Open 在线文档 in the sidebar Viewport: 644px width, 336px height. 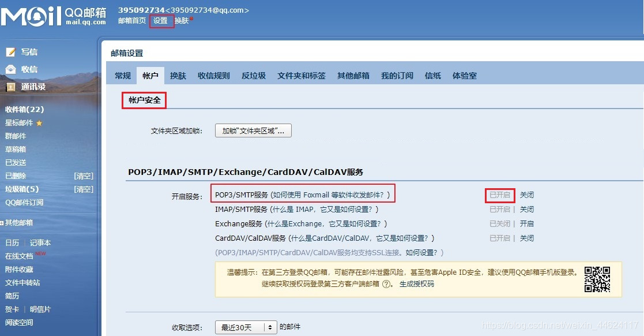coord(19,256)
